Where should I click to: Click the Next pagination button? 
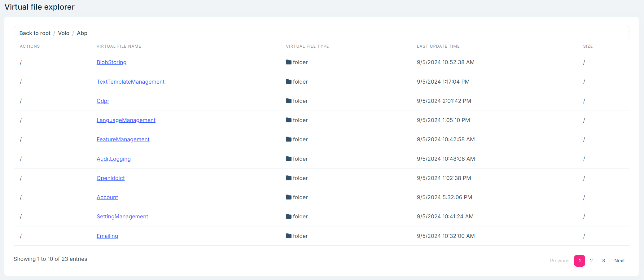click(x=620, y=261)
